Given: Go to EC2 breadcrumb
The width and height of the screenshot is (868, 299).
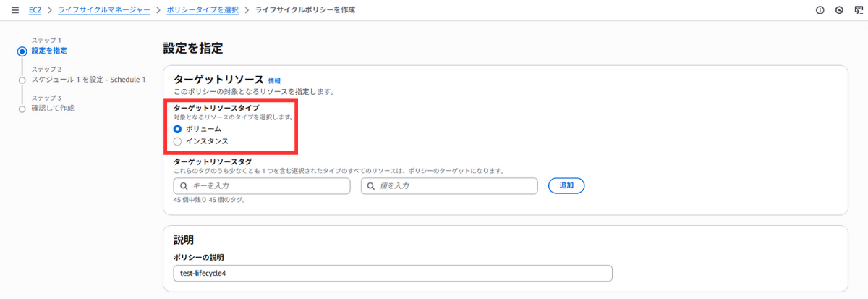Looking at the screenshot, I should [35, 10].
